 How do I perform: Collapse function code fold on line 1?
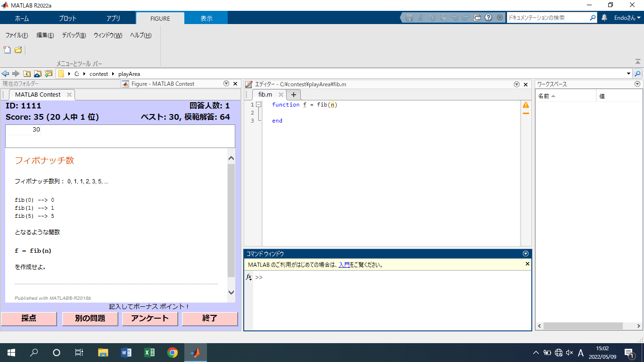(x=258, y=105)
